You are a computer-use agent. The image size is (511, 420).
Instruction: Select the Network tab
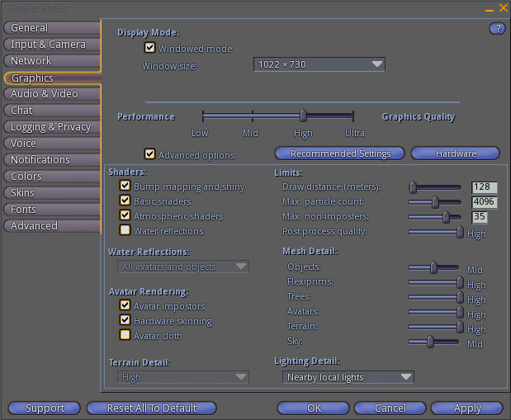(x=52, y=60)
